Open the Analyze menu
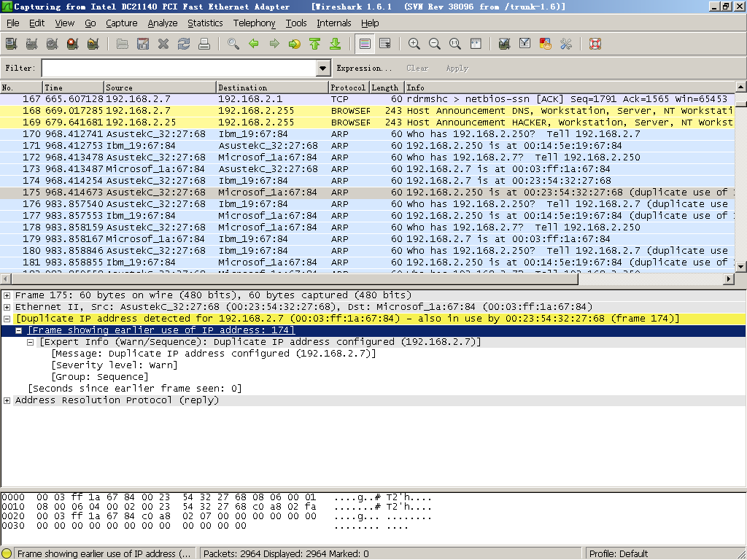747x560 pixels. tap(163, 23)
